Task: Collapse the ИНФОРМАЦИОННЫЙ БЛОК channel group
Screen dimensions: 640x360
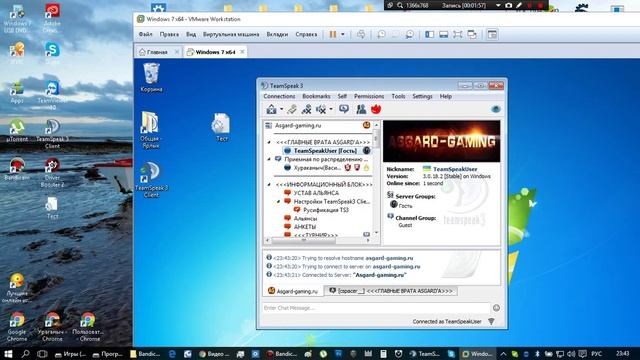Action: [269, 184]
